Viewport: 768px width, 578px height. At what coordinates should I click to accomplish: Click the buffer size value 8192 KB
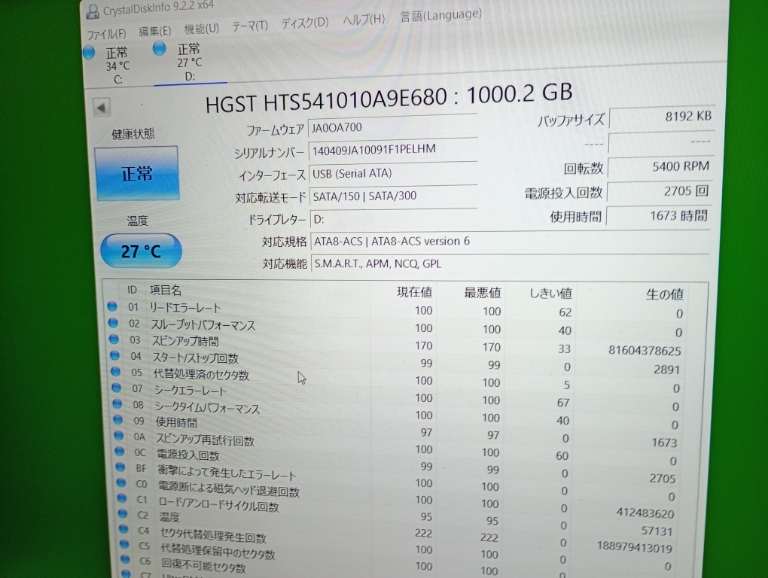(661, 117)
